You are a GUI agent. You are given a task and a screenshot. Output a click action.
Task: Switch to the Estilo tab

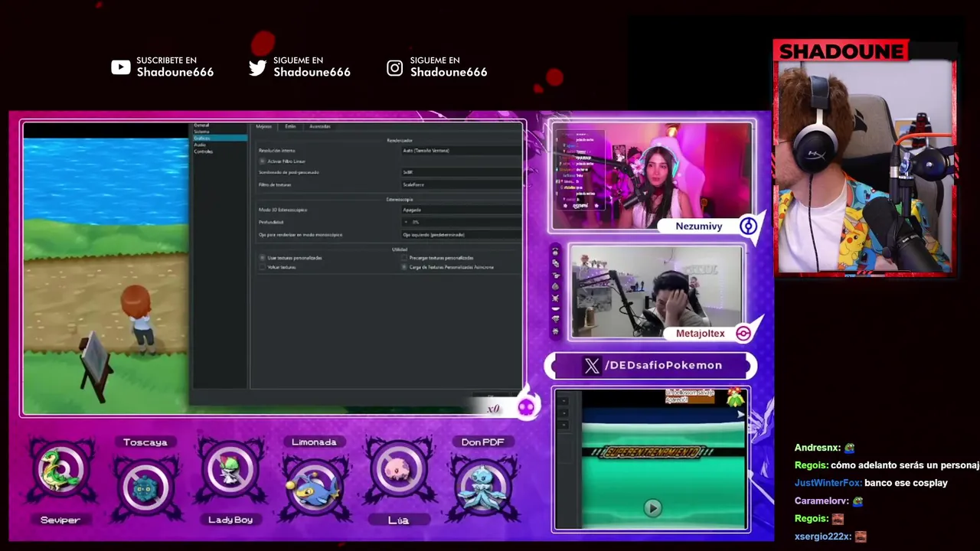click(x=290, y=126)
